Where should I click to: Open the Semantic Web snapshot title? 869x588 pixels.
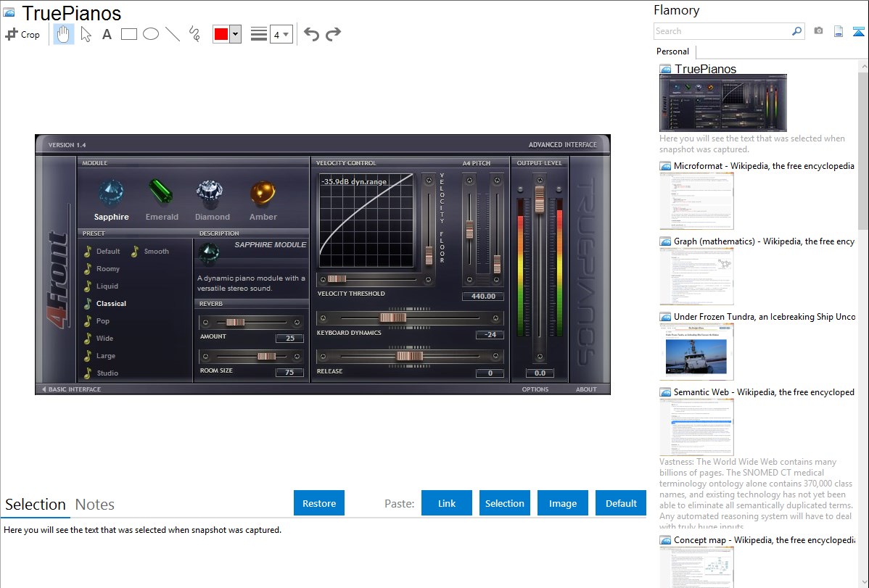(x=764, y=392)
